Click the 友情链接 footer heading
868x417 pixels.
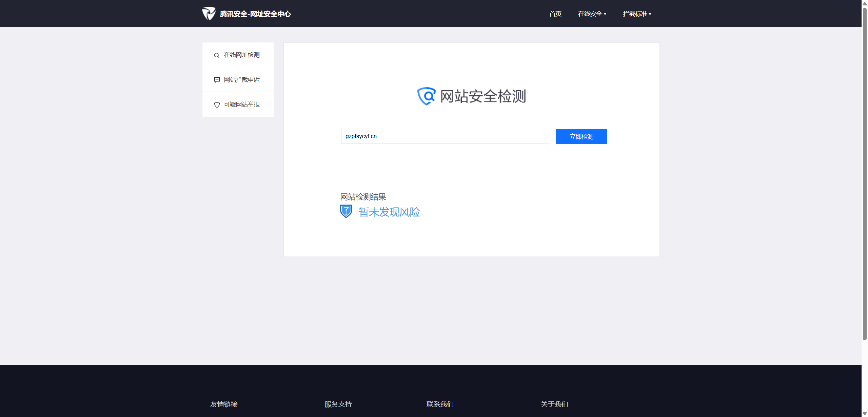tap(224, 404)
